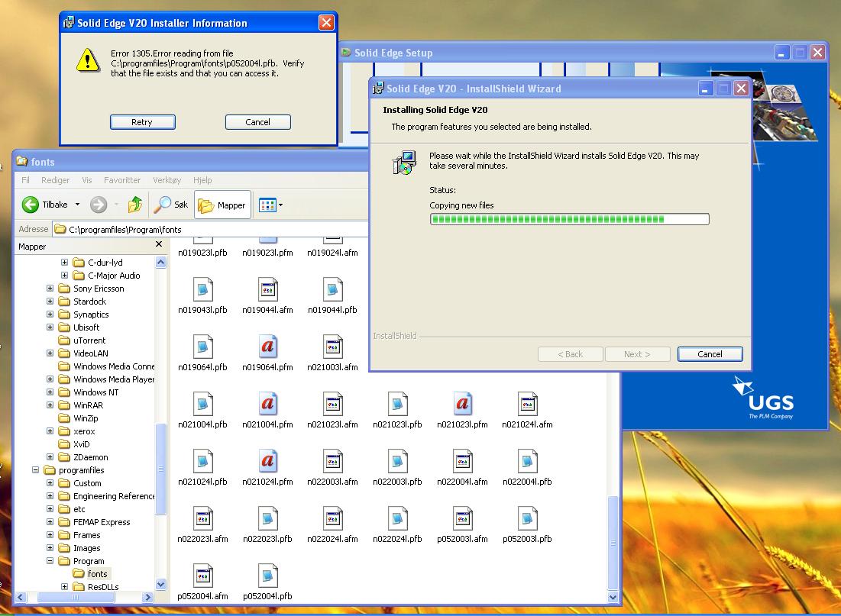This screenshot has height=616, width=841.
Task: Open the Fil menu
Action: pos(25,180)
